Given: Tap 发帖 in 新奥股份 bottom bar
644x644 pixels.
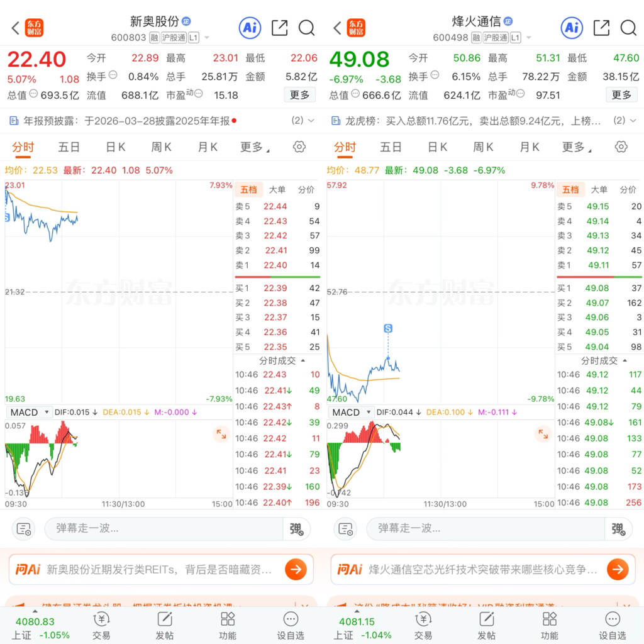Looking at the screenshot, I should click(164, 626).
